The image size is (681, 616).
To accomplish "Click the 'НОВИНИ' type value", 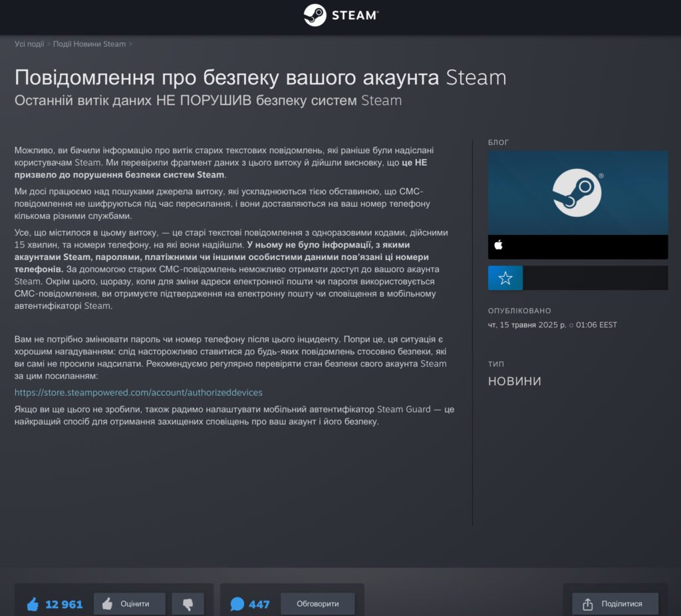I will [515, 381].
